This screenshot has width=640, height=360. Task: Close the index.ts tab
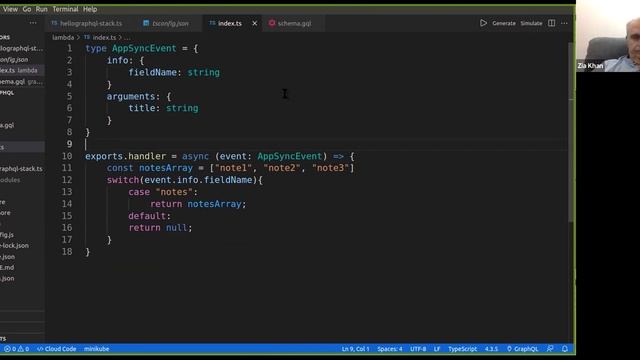255,23
